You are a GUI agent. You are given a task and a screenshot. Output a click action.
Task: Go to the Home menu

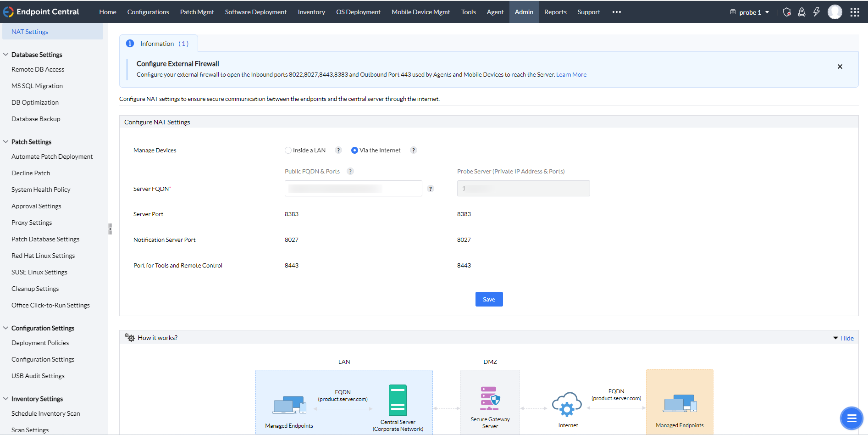point(108,12)
